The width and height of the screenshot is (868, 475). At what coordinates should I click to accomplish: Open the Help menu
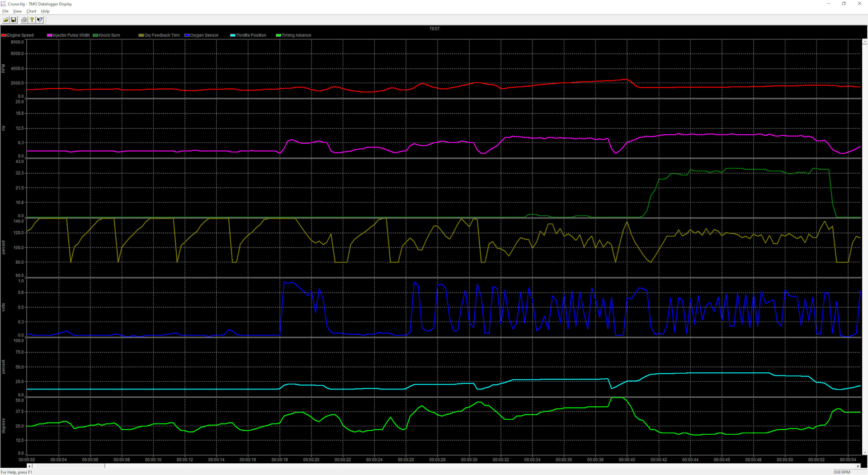pos(45,11)
